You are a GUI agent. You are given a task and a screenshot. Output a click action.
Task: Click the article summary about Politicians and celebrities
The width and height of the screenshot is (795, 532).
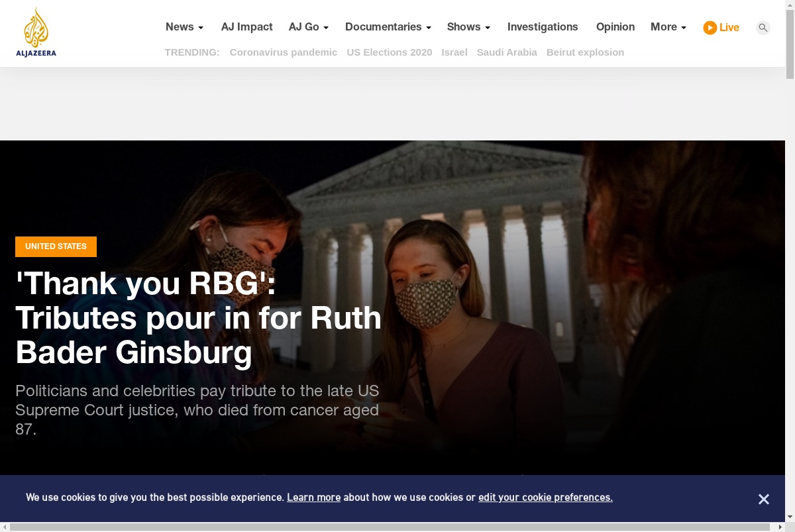pos(197,409)
